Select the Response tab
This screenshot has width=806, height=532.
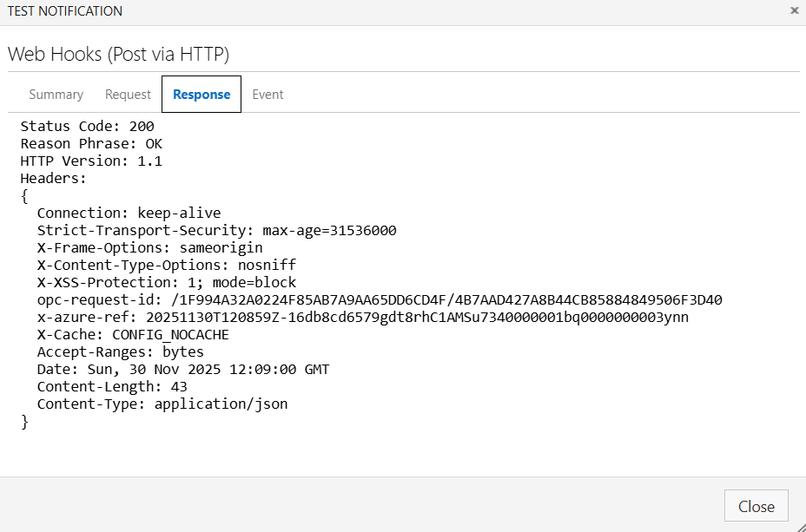pyautogui.click(x=201, y=94)
